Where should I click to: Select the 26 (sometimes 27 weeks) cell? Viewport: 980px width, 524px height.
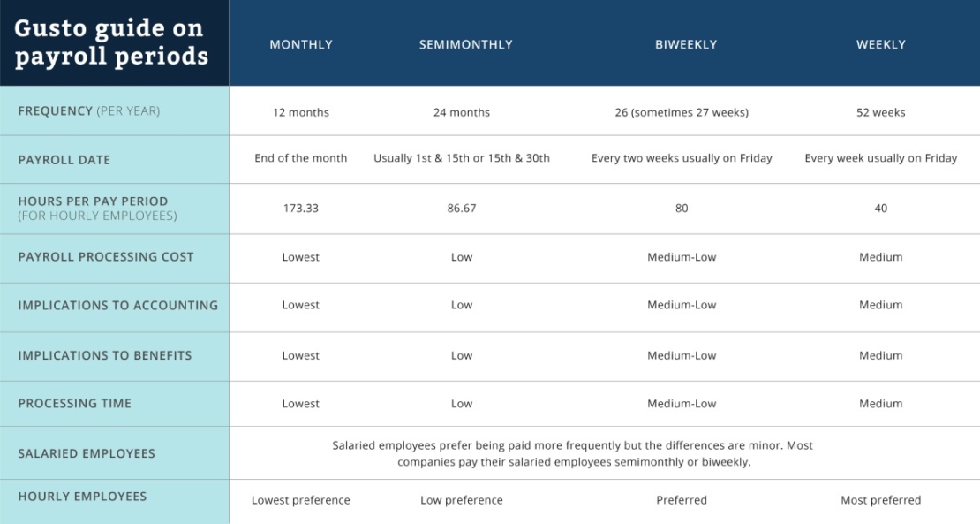click(682, 112)
